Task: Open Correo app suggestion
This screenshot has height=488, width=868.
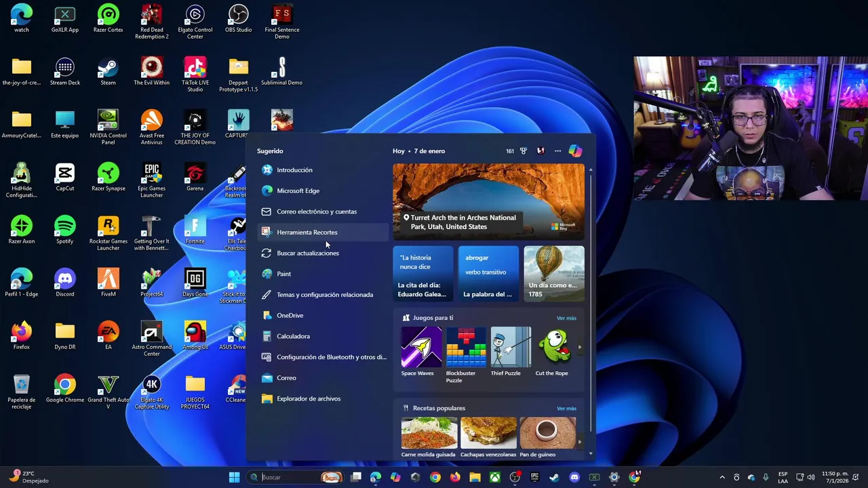Action: (x=323, y=378)
